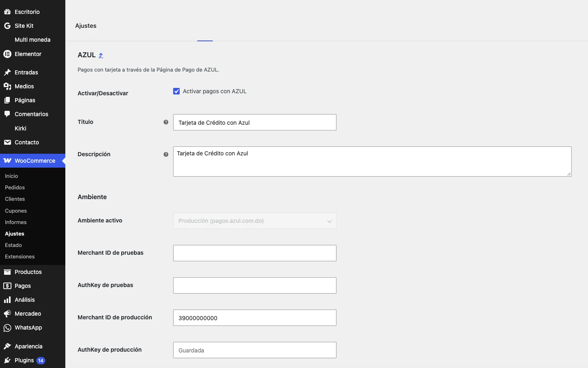Click the Apariencia paintbrush icon

click(7, 346)
